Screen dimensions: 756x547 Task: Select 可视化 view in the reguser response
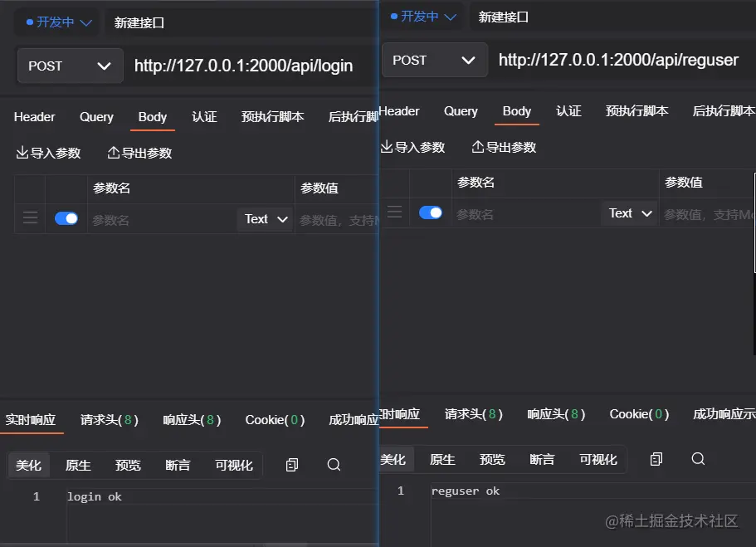click(x=598, y=459)
